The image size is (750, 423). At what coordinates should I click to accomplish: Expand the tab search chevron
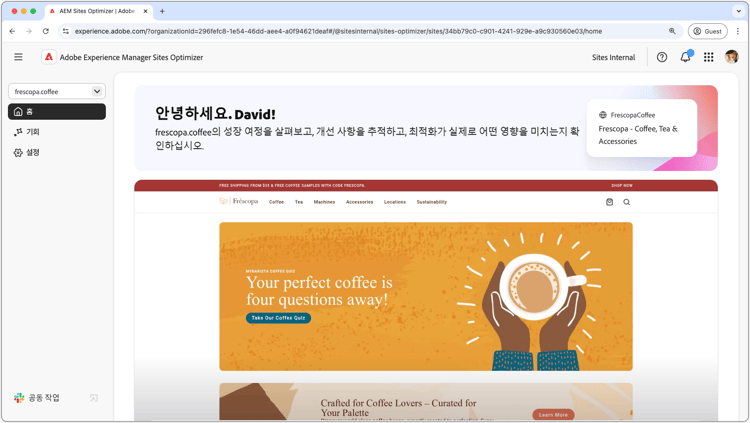[x=738, y=11]
